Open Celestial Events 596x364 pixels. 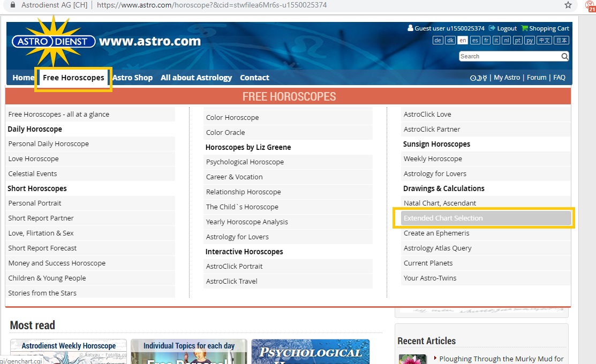coord(90,173)
